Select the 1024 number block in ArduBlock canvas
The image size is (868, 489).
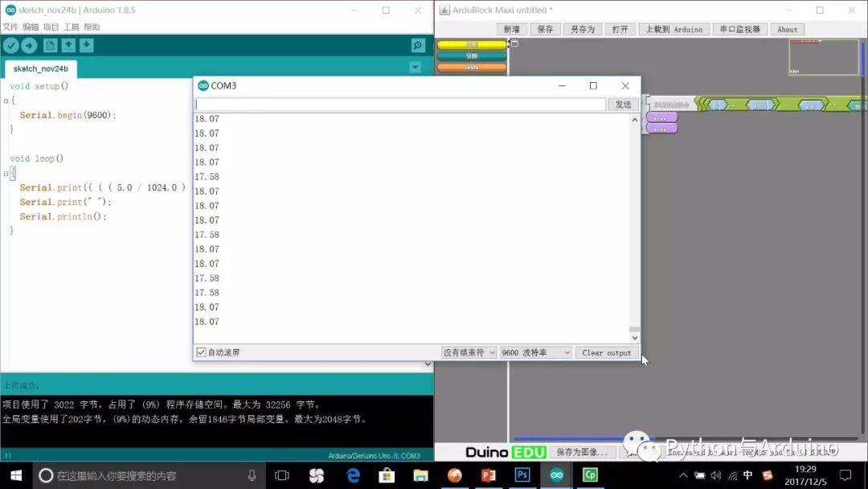pos(759,105)
